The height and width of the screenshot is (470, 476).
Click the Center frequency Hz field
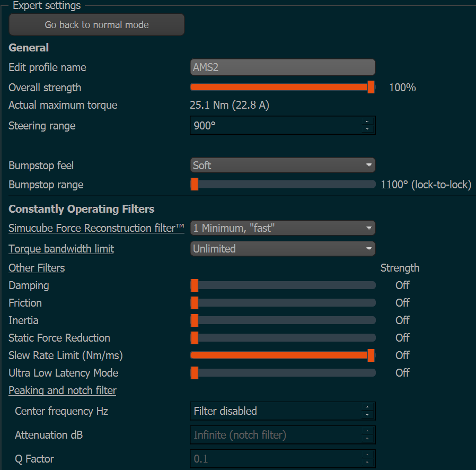(x=275, y=411)
